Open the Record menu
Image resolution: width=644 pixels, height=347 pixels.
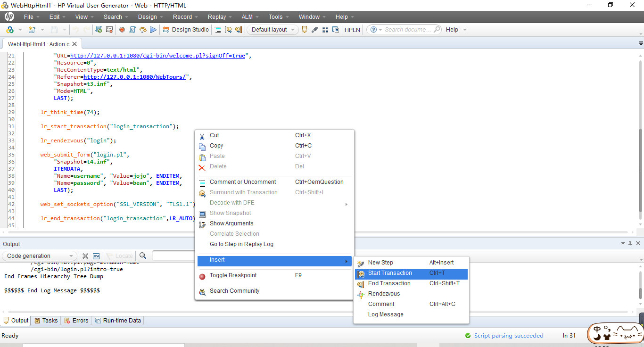[182, 17]
